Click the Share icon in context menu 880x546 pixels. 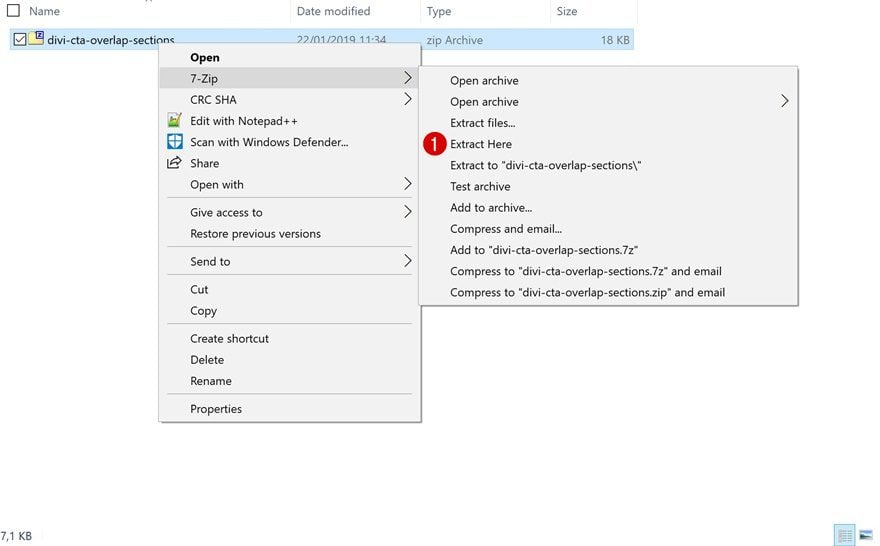tap(174, 163)
